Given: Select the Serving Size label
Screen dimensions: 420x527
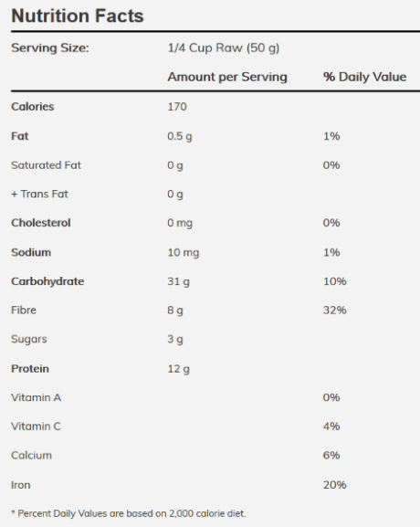Looking at the screenshot, I should click(x=50, y=48).
